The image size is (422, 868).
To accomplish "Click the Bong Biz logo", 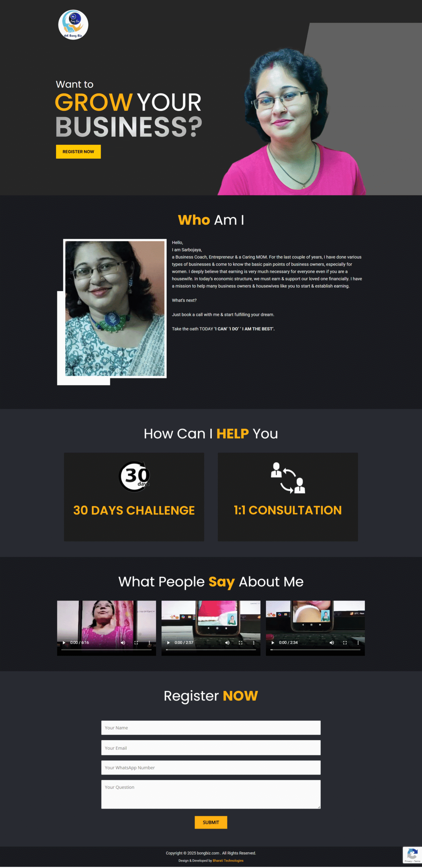I will coord(73,25).
